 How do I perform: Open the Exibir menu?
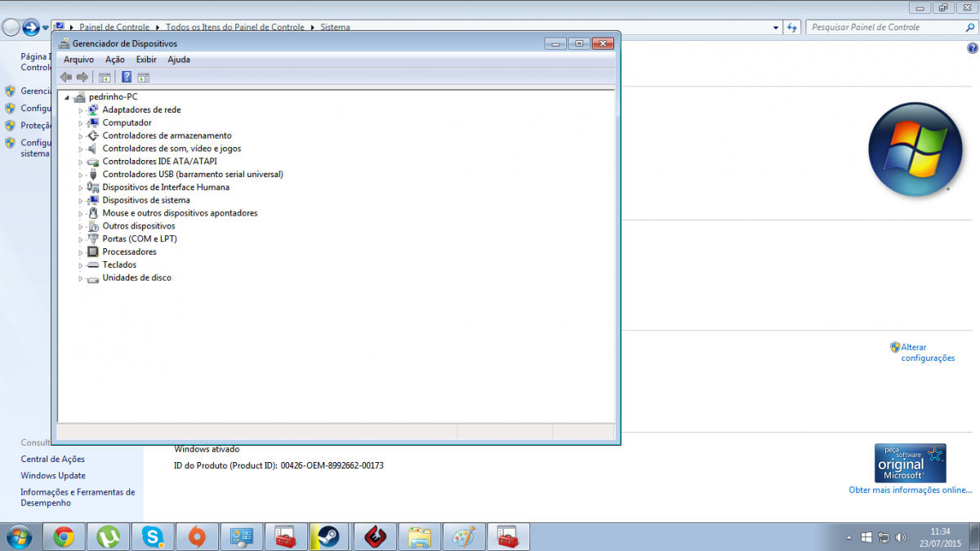coord(146,60)
